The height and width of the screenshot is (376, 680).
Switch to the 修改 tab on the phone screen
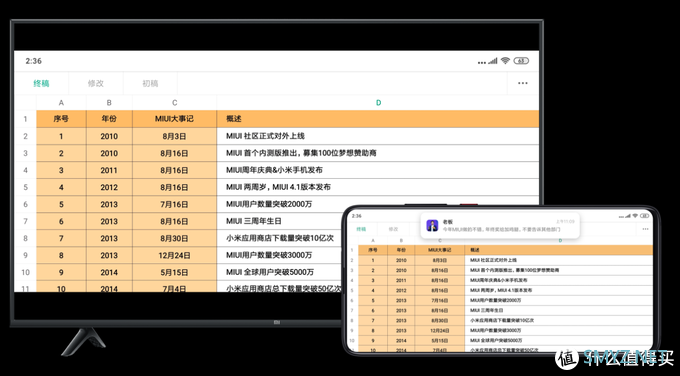tap(393, 229)
